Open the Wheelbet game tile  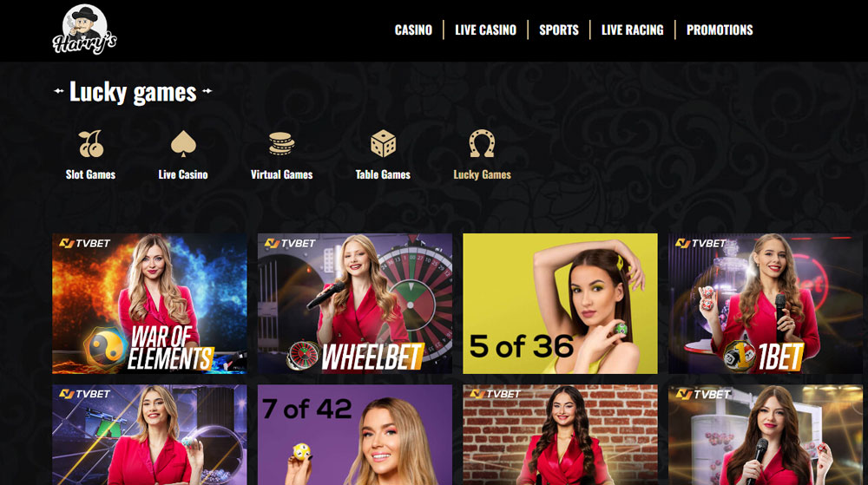click(355, 304)
